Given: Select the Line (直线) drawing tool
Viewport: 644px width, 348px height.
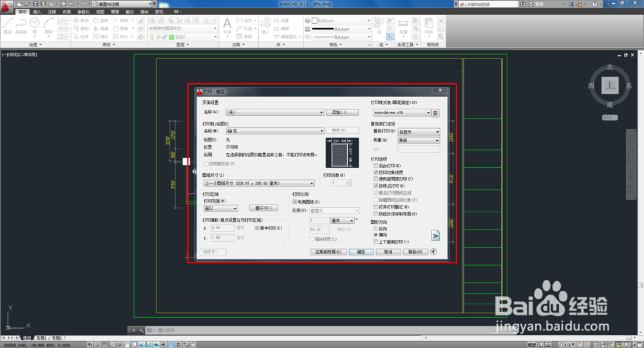Looking at the screenshot, I should coord(8,26).
